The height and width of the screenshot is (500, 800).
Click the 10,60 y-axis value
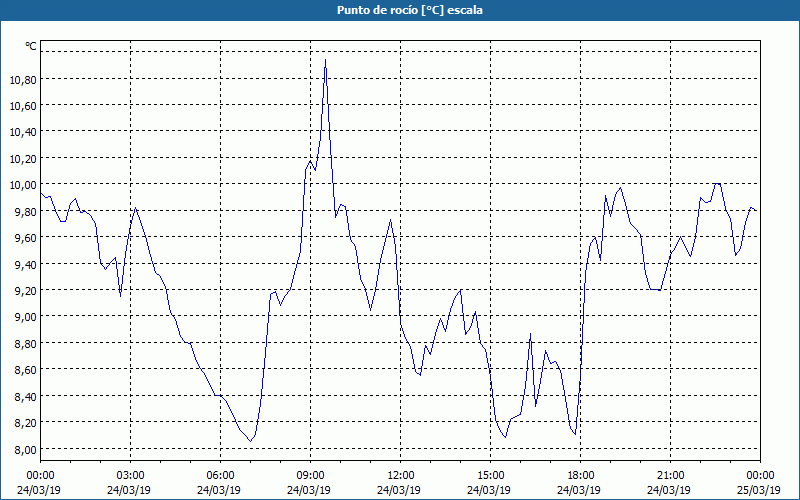coord(23,106)
